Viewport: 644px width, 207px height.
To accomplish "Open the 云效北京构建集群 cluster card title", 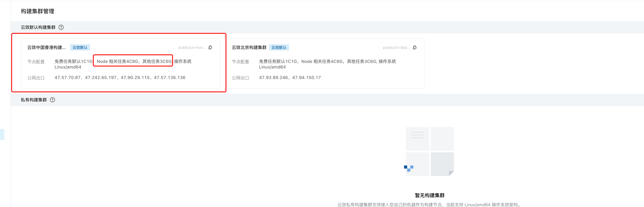I will (x=249, y=47).
